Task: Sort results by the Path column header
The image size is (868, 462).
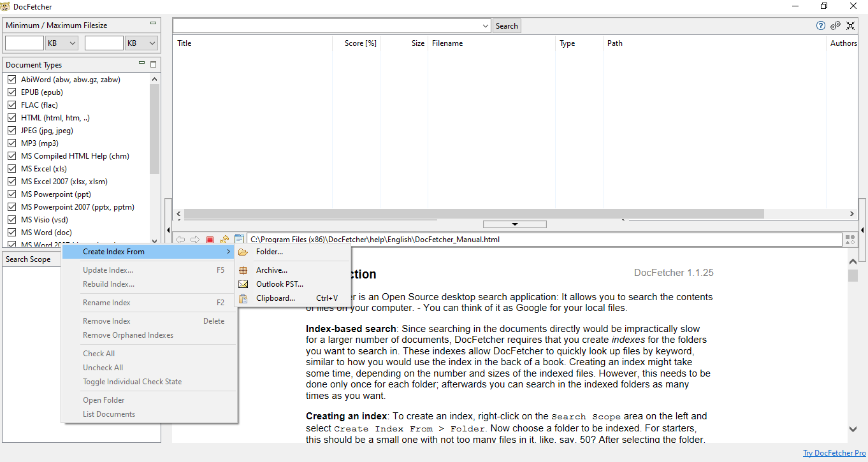Action: tap(714, 43)
